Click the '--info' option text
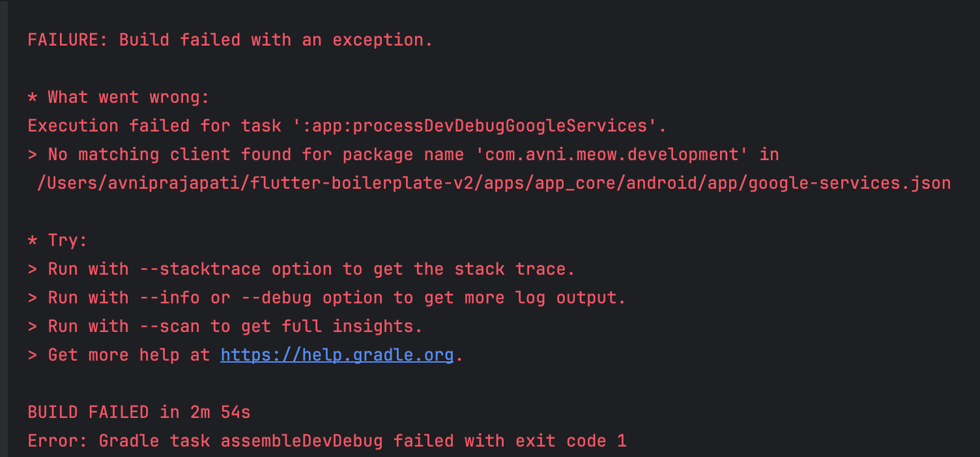Viewport: 980px width, 457px height. pos(169,298)
